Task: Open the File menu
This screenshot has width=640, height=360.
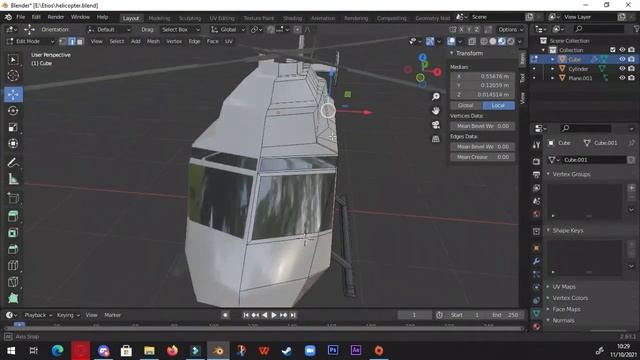Action: pos(20,17)
